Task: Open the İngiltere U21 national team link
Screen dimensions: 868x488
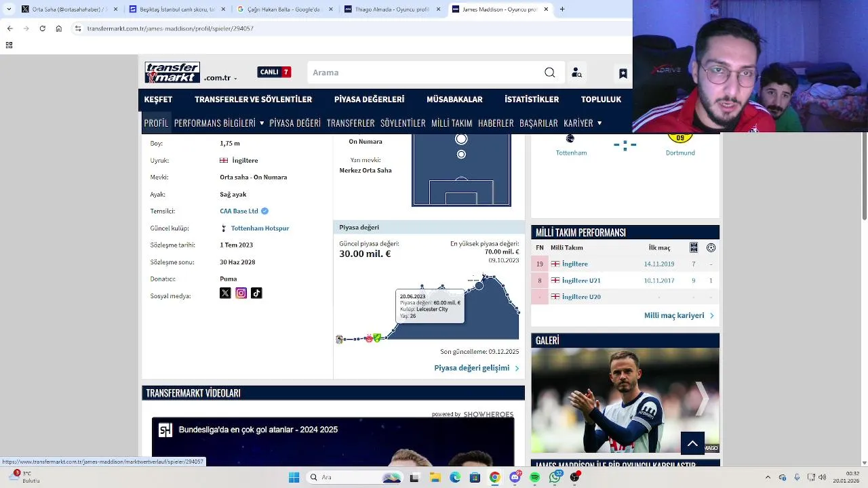Action: tap(581, 281)
